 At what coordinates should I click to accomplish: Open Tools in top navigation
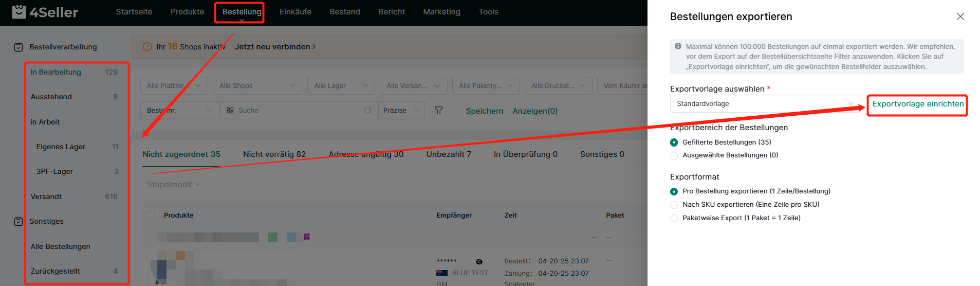click(489, 11)
